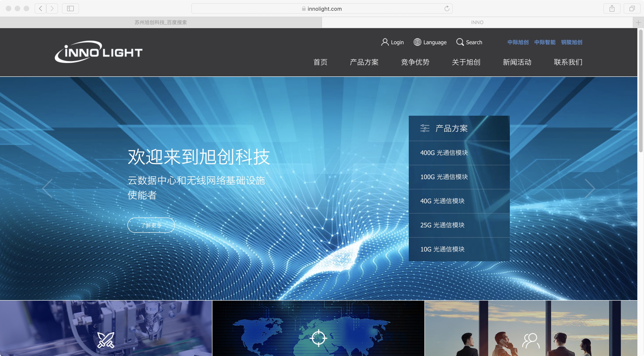Click the Login text link
The image size is (644, 356).
tap(397, 42)
